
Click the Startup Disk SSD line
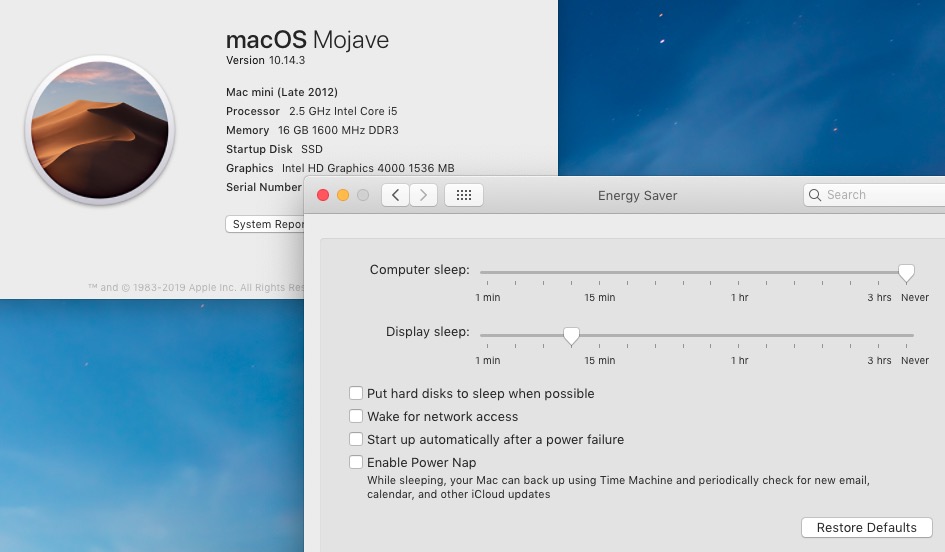274,149
